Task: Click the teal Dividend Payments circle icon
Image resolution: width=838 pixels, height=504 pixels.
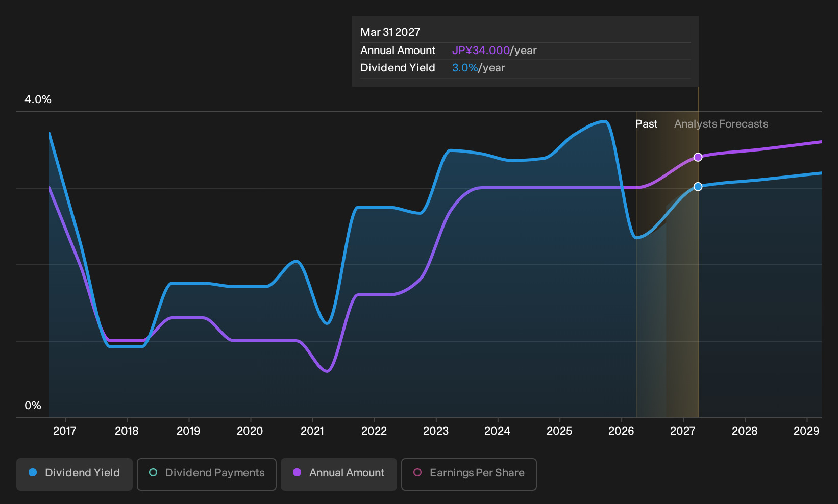Action: point(153,472)
